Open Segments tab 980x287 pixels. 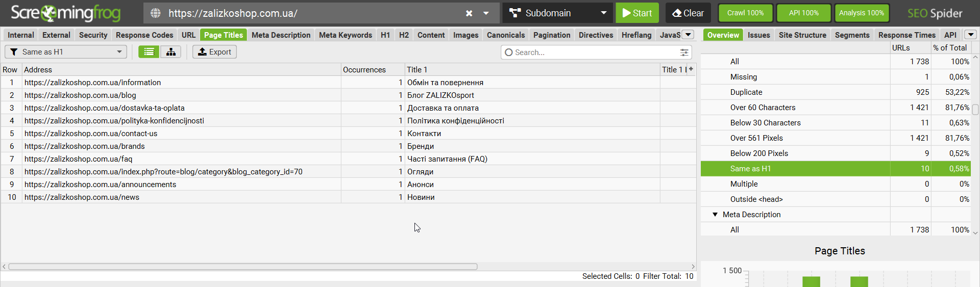pyautogui.click(x=852, y=35)
